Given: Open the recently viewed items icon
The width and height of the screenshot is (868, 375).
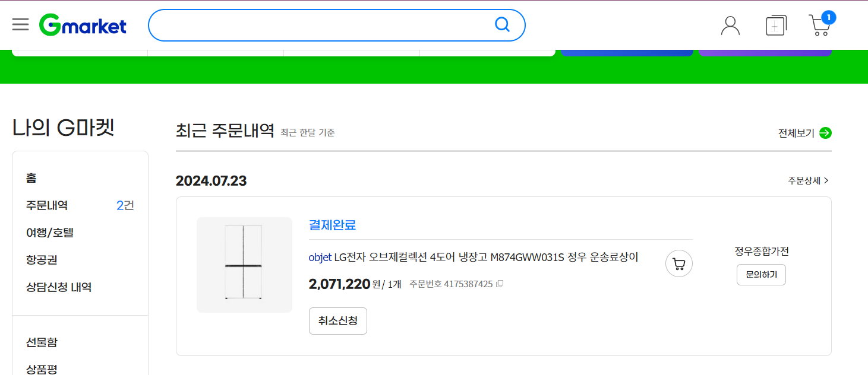Looking at the screenshot, I should pos(776,25).
